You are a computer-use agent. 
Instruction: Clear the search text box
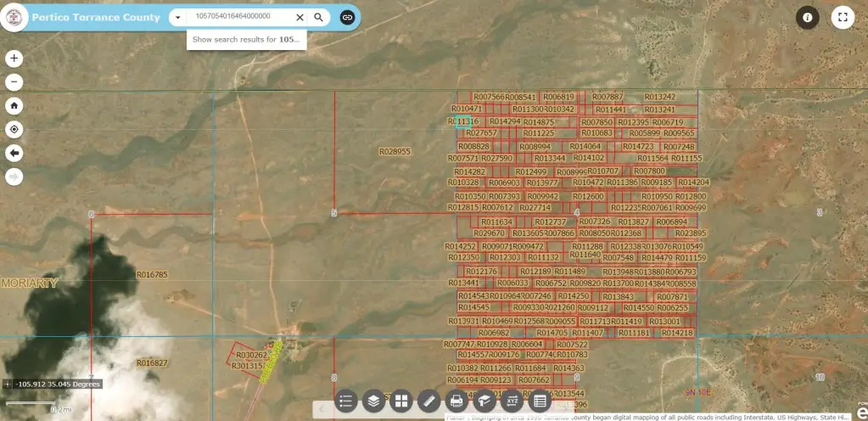click(300, 17)
